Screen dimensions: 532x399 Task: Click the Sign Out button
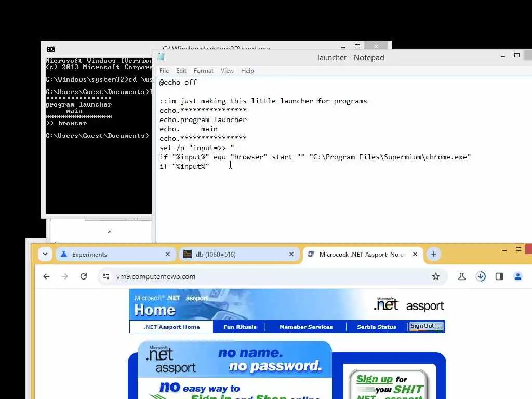[426, 326]
